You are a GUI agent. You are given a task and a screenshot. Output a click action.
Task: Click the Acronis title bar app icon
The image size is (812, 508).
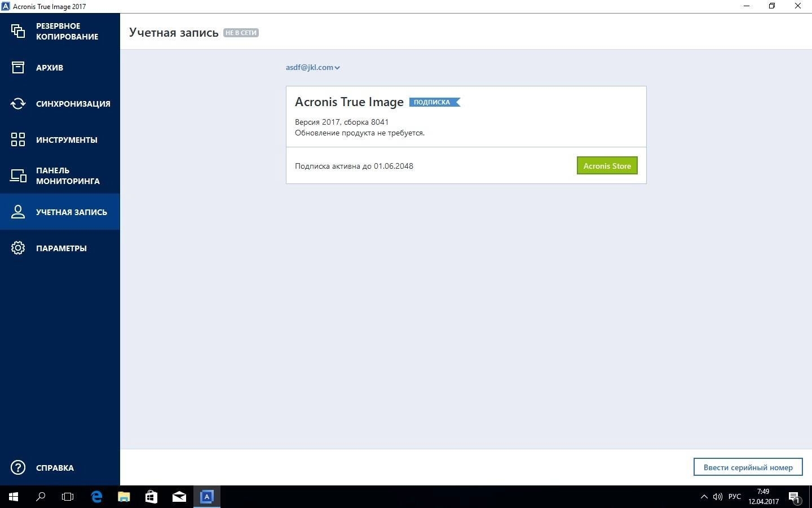click(6, 6)
